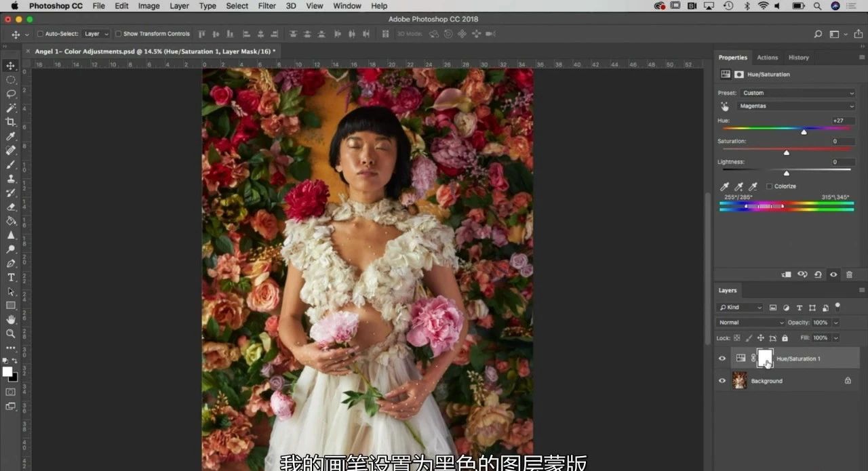Switch to the Actions tab
This screenshot has height=471, width=868.
click(768, 58)
